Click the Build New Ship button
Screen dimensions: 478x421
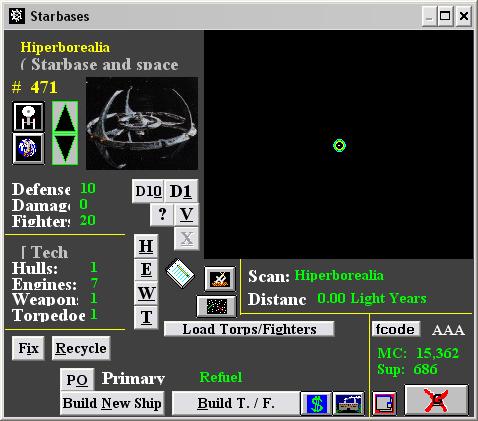tap(112, 403)
